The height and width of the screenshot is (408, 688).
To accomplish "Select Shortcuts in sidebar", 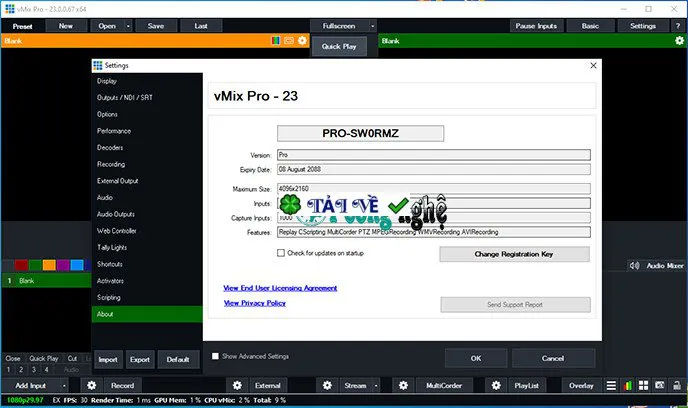I will [147, 264].
